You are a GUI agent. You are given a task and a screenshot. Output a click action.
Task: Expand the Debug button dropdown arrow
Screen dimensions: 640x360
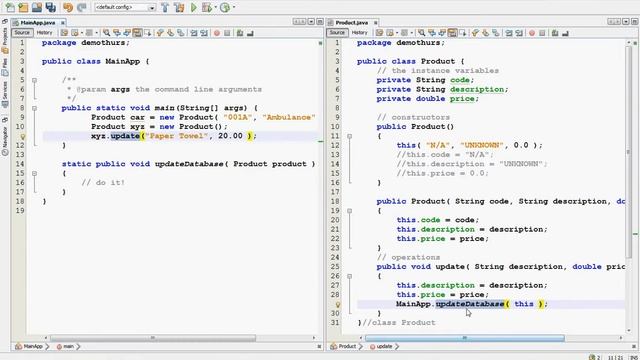(215, 7)
